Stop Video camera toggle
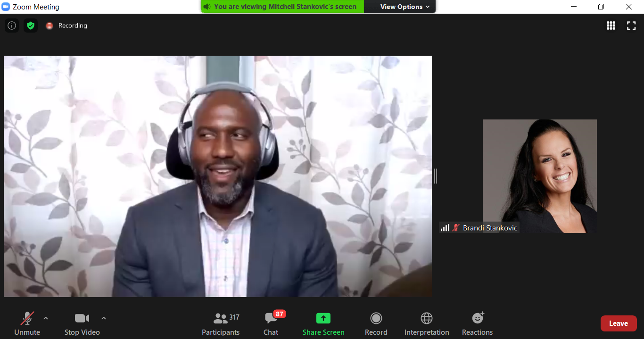The width and height of the screenshot is (644, 339). click(x=82, y=324)
